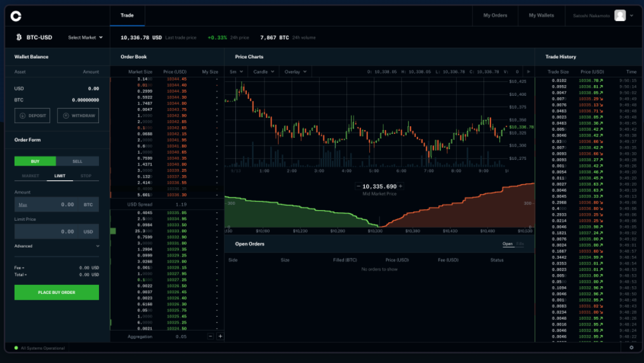
Task: Choose the Market order type tab
Action: (x=30, y=176)
